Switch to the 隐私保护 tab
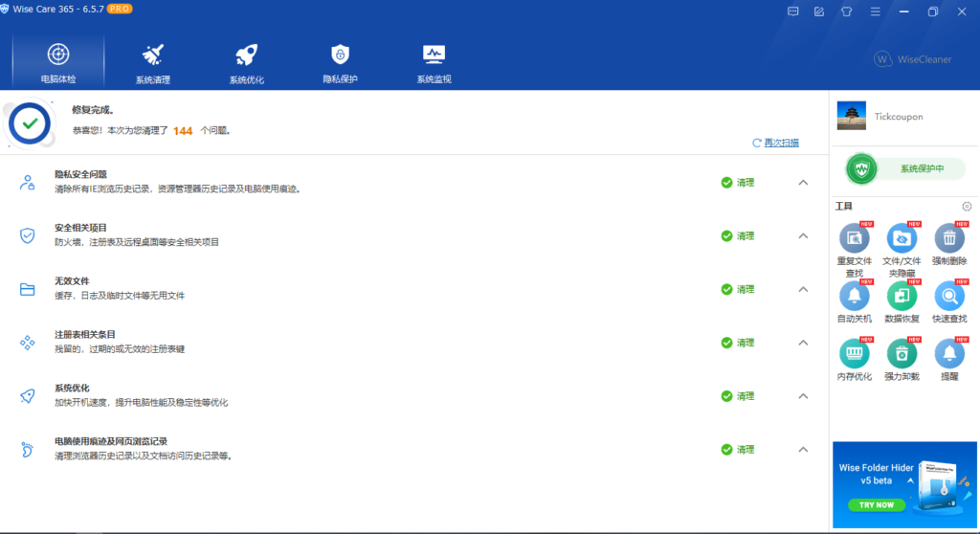The height and width of the screenshot is (534, 980). [340, 63]
